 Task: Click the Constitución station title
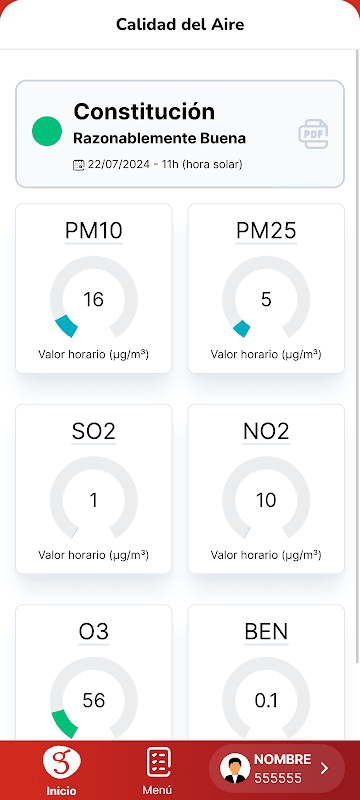[x=144, y=111]
